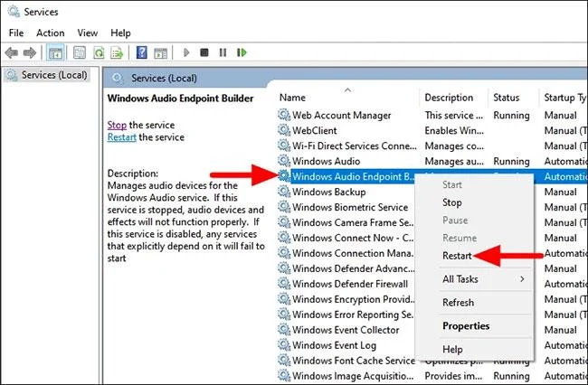Click the Stop the service link
Viewport: 588px width, 385px height.
pos(117,125)
